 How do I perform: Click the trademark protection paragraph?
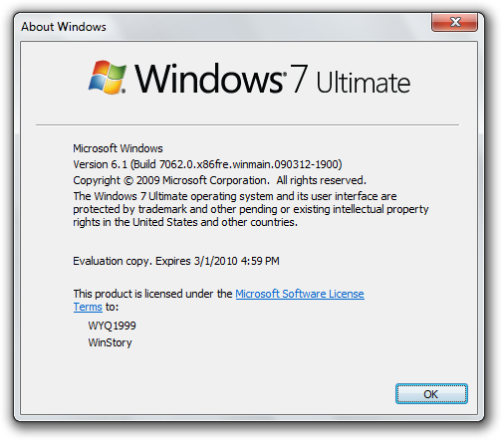coord(251,209)
